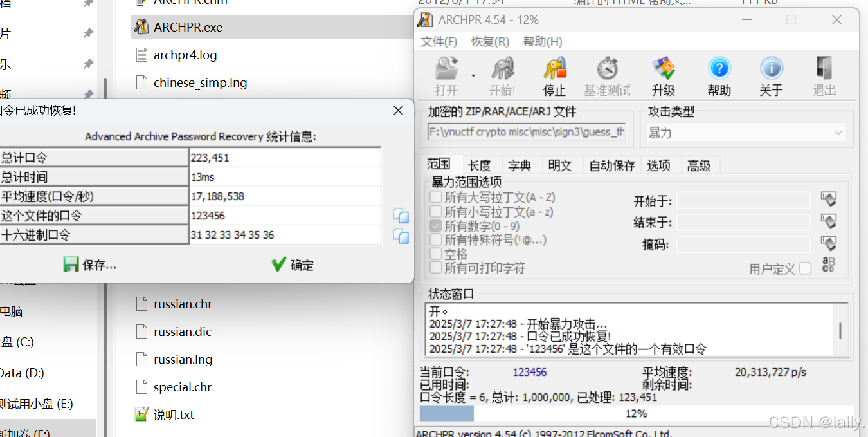
Task: Switch to the 选项 tab
Action: pyautogui.click(x=658, y=165)
